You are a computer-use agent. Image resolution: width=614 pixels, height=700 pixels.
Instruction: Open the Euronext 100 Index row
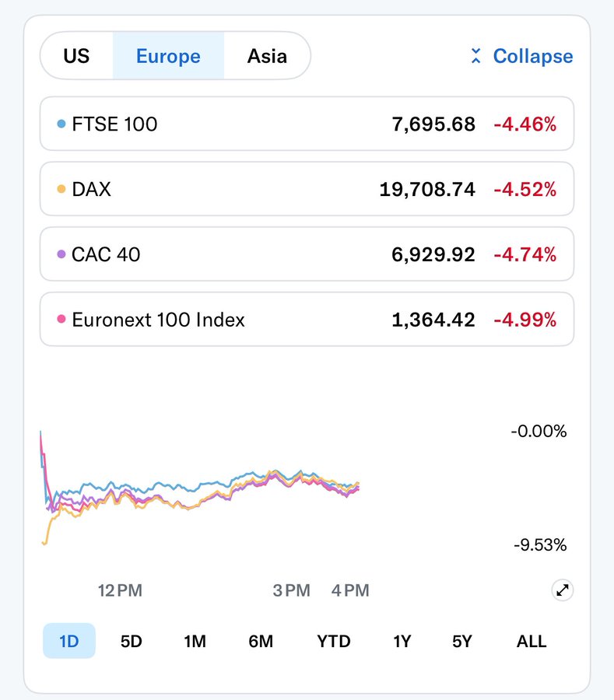point(307,320)
